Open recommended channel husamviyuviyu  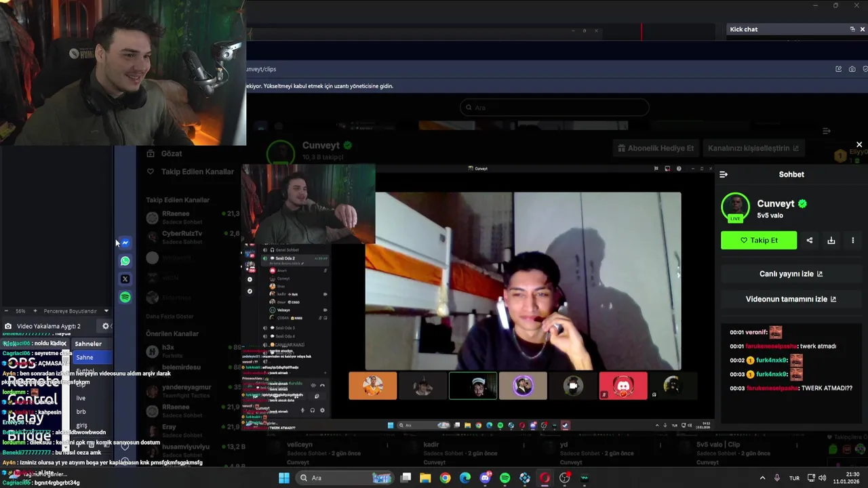click(x=193, y=450)
